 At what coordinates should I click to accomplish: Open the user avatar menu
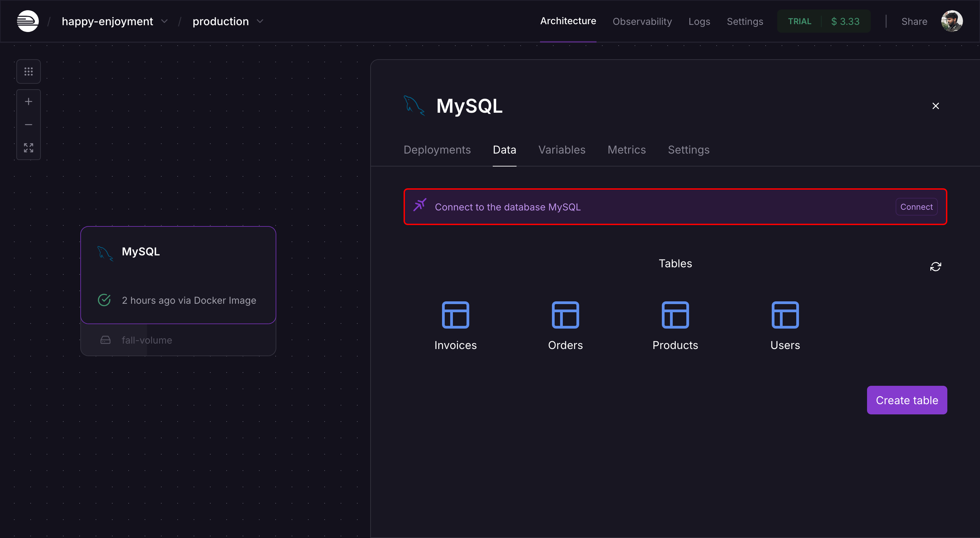[952, 21]
